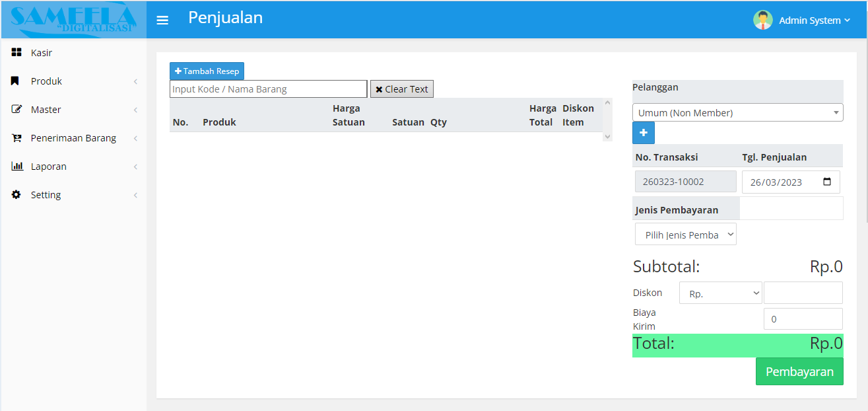Viewport: 868px width, 411px height.
Task: Click the Laporan chart icon
Action: pos(17,167)
